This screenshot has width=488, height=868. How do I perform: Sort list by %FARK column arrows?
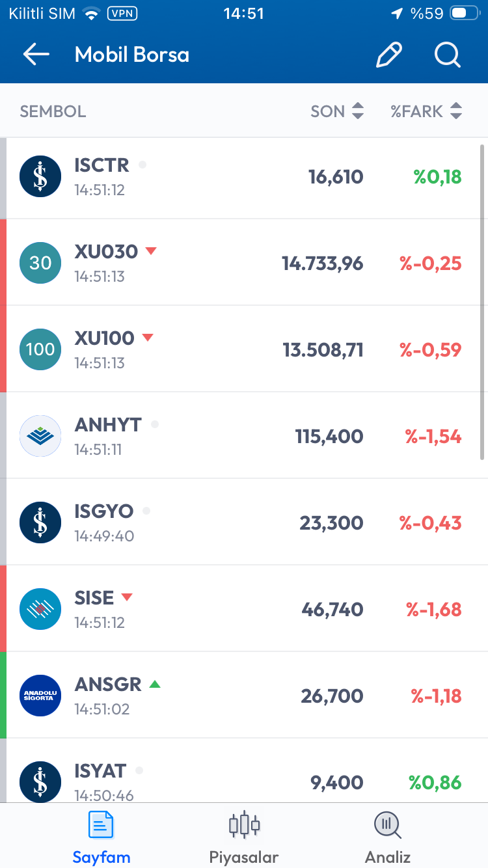coord(456,111)
